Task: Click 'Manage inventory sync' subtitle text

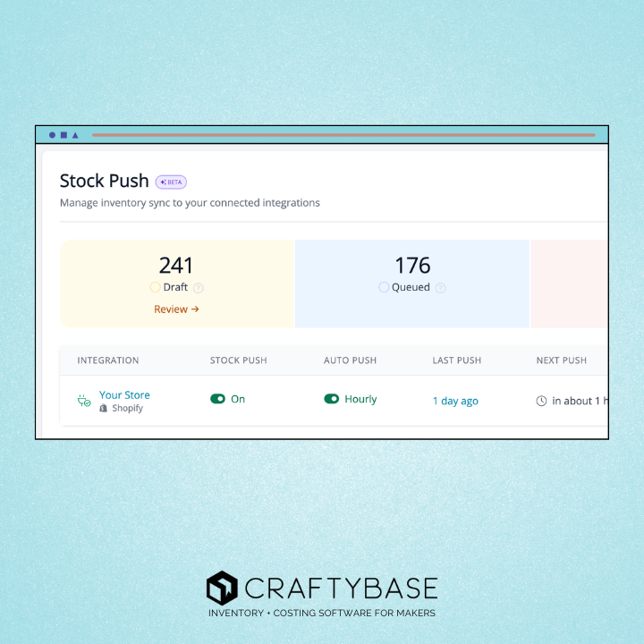Action: pos(190,203)
